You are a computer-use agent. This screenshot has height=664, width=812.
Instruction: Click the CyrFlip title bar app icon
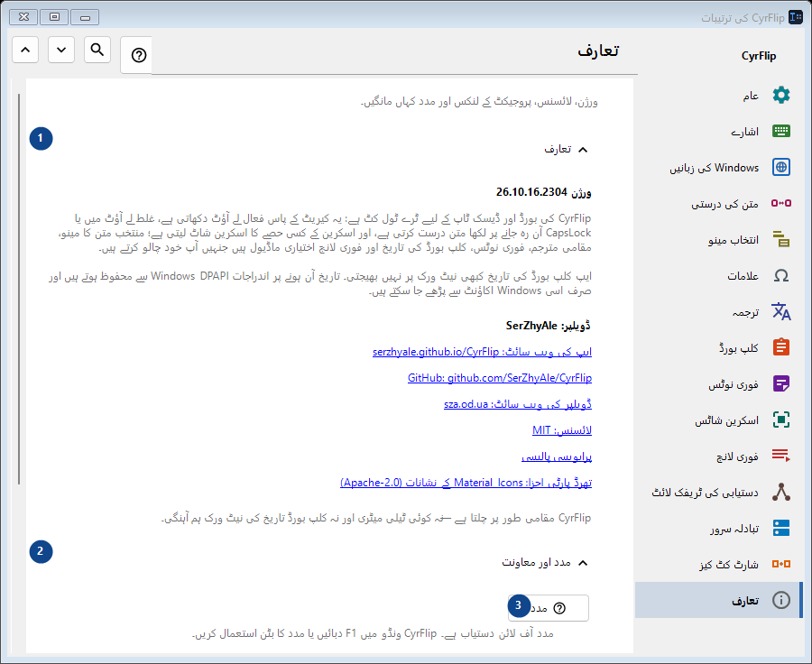coord(796,18)
